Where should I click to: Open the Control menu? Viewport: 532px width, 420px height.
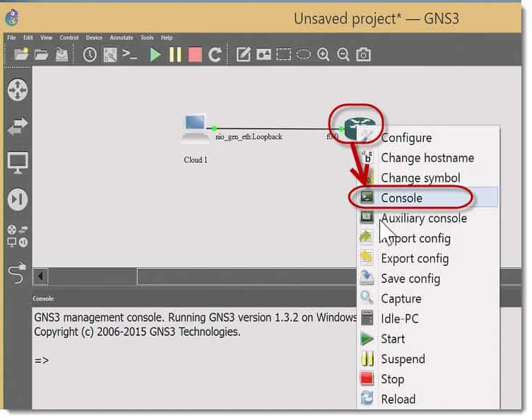[x=69, y=37]
